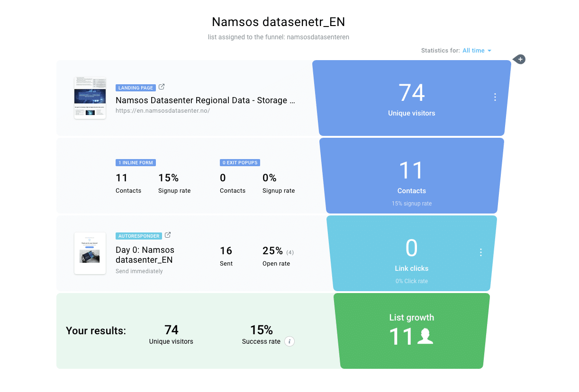Click the '15% signup rate' funnel text

[x=412, y=204]
